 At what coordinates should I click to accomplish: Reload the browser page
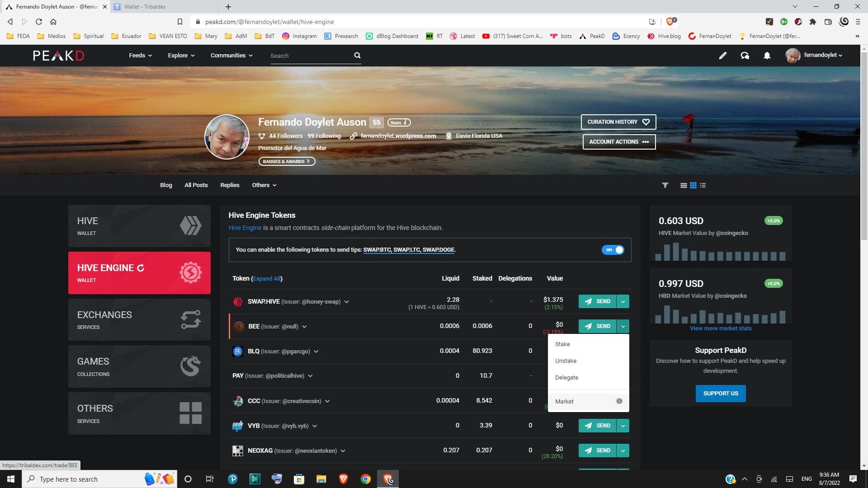point(39,22)
